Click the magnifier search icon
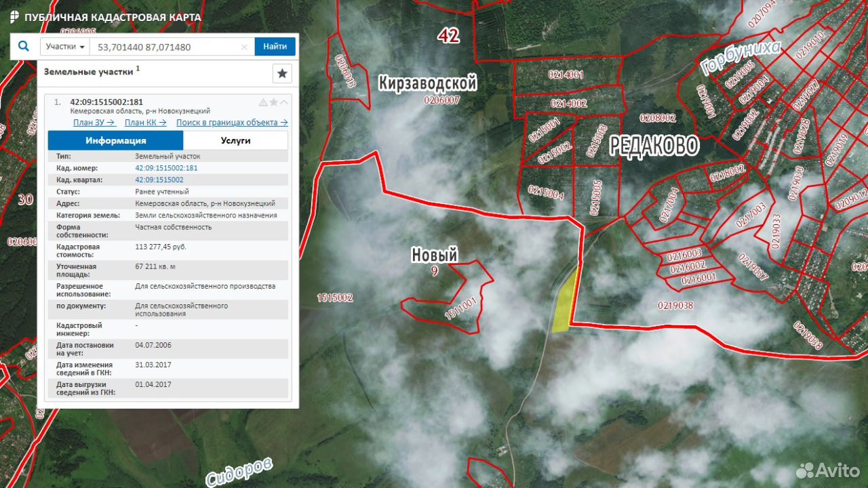This screenshot has width=868, height=488. 24,46
